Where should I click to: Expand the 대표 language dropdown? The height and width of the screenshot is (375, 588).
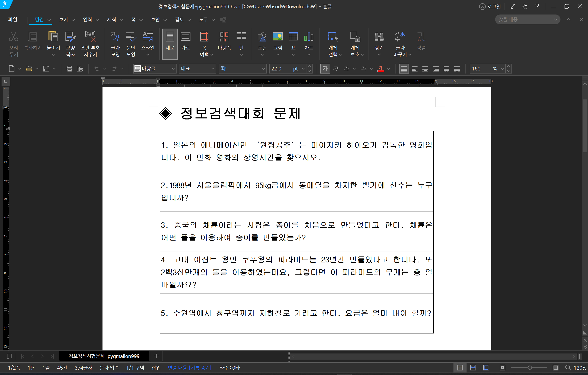(x=213, y=69)
